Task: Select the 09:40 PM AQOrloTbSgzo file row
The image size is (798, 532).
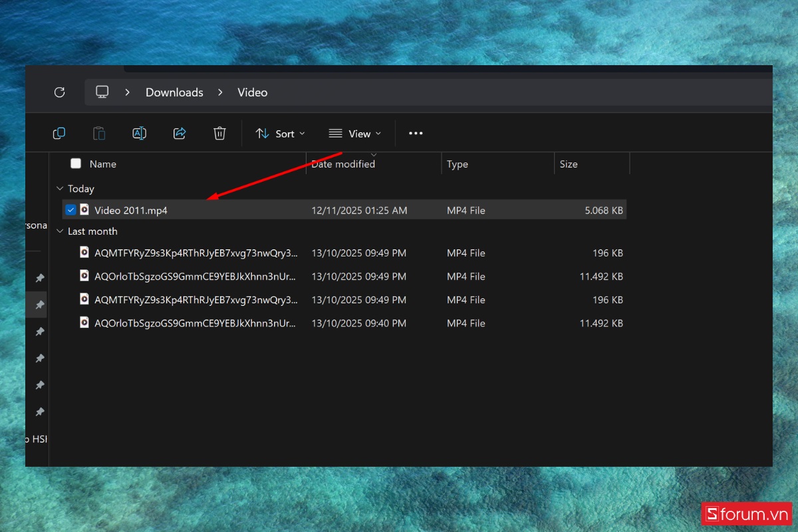Action: [196, 323]
